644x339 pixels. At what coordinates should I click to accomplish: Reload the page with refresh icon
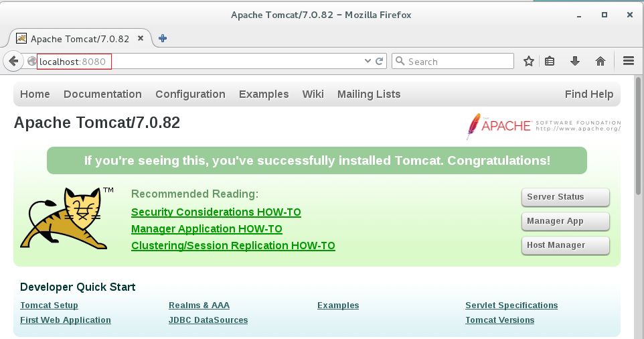(380, 61)
